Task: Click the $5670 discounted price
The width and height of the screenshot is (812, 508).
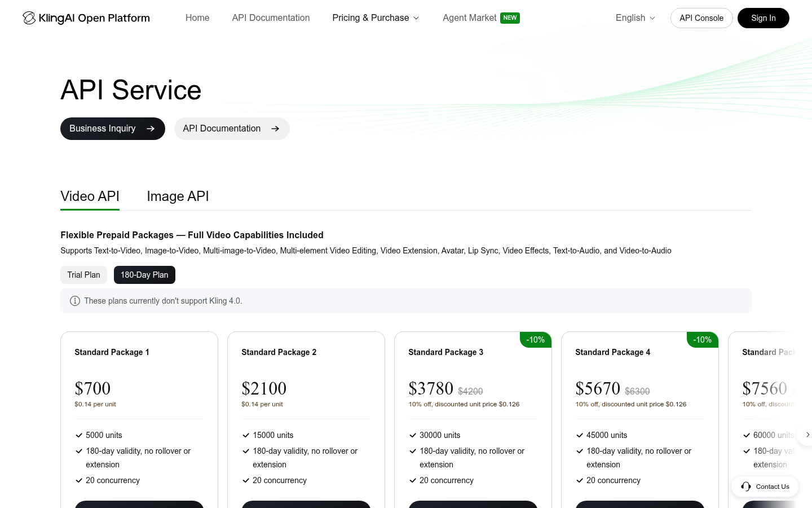Action: pos(598,388)
